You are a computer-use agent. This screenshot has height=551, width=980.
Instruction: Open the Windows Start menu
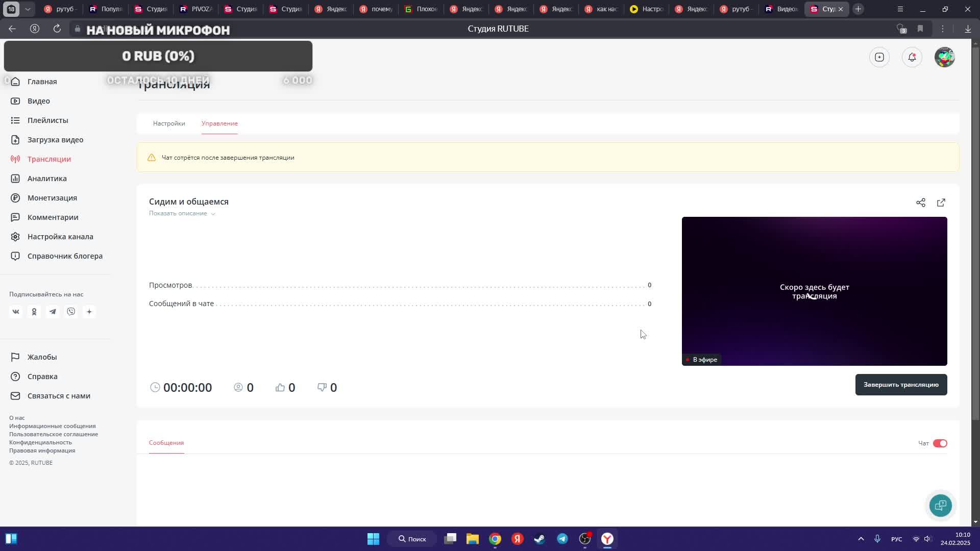click(x=373, y=539)
